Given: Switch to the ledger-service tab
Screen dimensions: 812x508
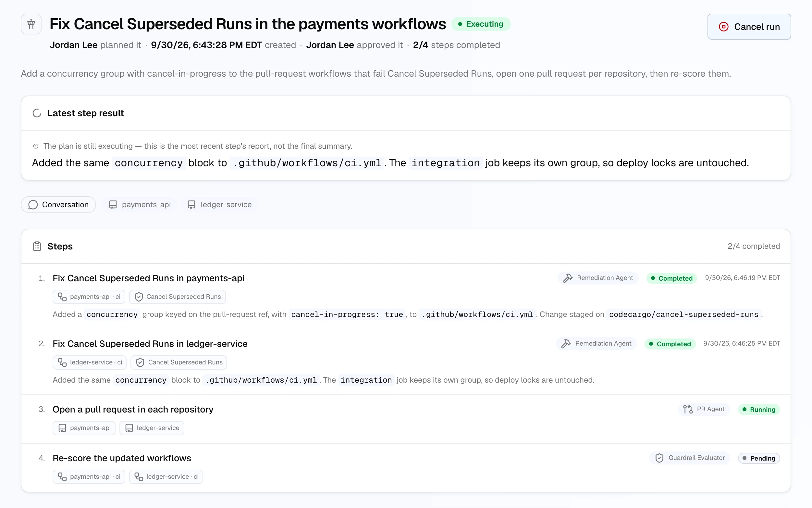Looking at the screenshot, I should (219, 205).
